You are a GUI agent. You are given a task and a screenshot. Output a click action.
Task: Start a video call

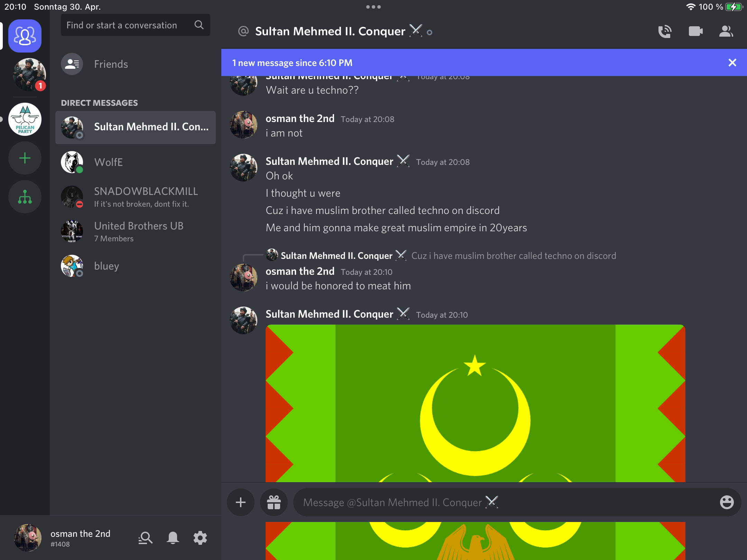coord(695,32)
